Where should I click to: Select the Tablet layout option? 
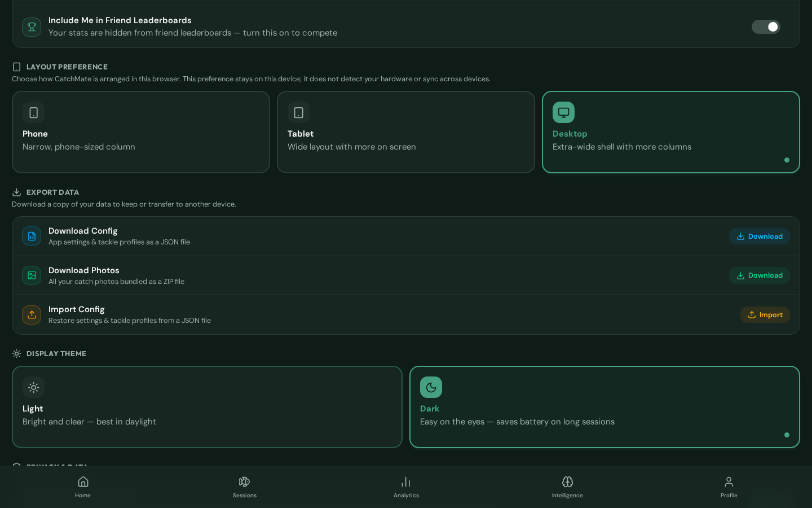point(406,132)
